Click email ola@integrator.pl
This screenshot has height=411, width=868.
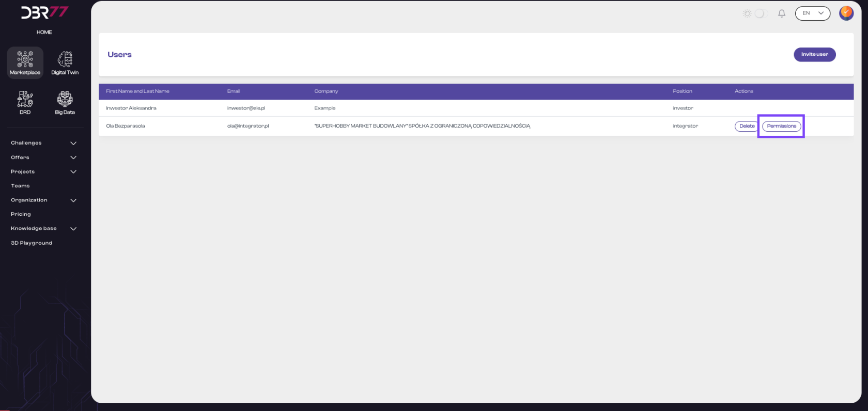(x=248, y=126)
